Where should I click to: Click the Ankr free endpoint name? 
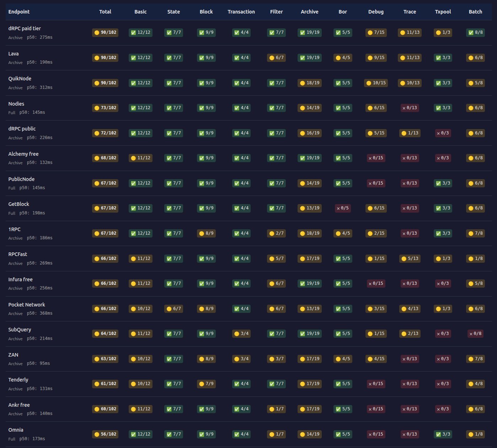tap(19, 405)
